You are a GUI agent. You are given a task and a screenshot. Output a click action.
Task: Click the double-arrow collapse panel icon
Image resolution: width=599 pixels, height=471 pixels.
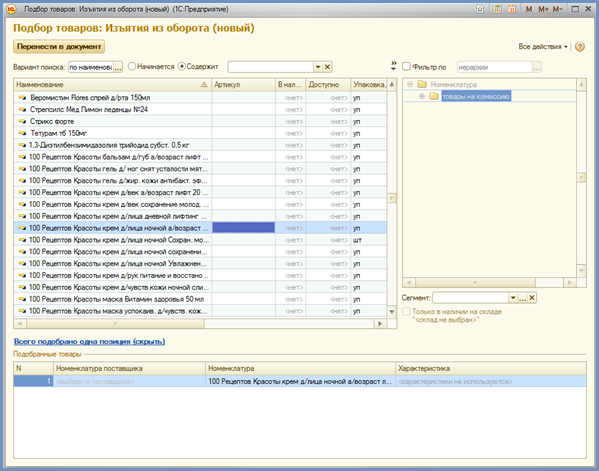(x=393, y=66)
